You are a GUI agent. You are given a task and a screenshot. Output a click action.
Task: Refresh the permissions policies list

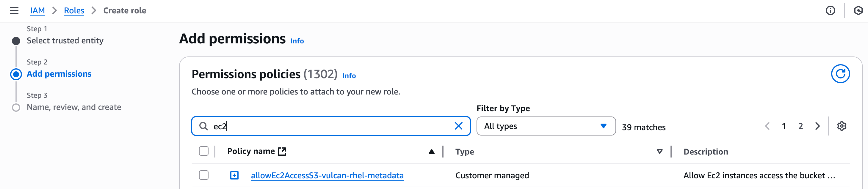pos(840,74)
